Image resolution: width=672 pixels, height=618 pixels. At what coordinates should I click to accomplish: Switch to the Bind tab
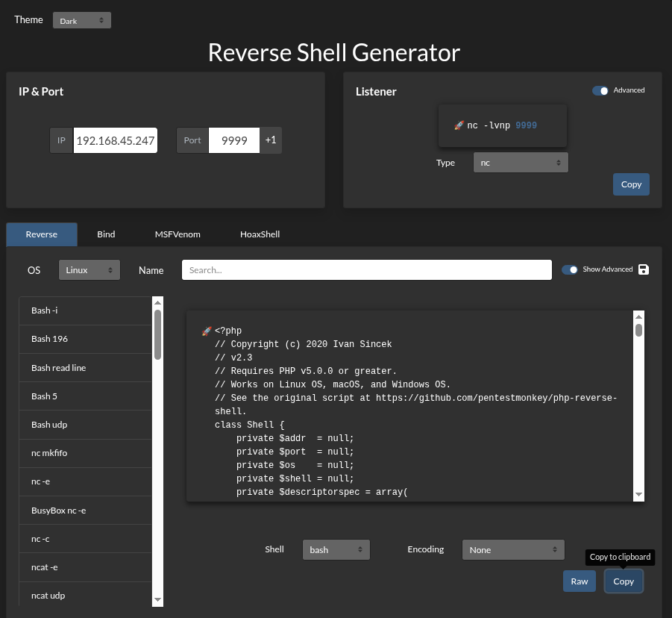click(x=106, y=234)
